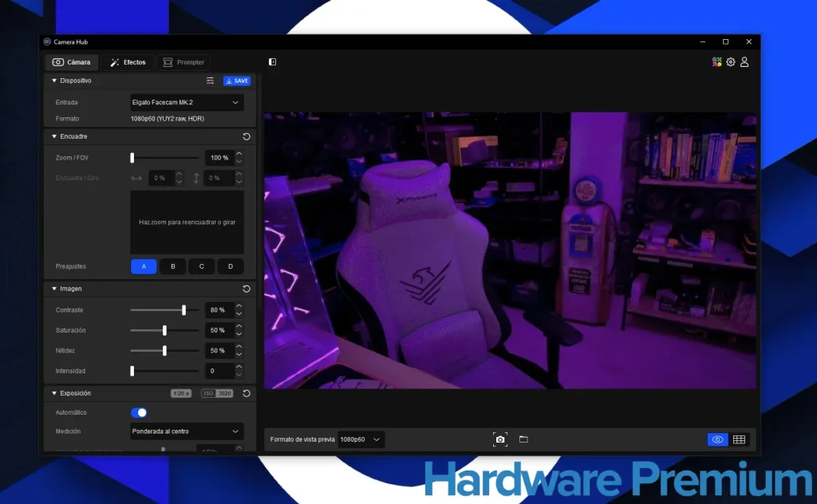Decrease Saturación with down arrow
Screen dimensions: 817x504
pyautogui.click(x=239, y=334)
